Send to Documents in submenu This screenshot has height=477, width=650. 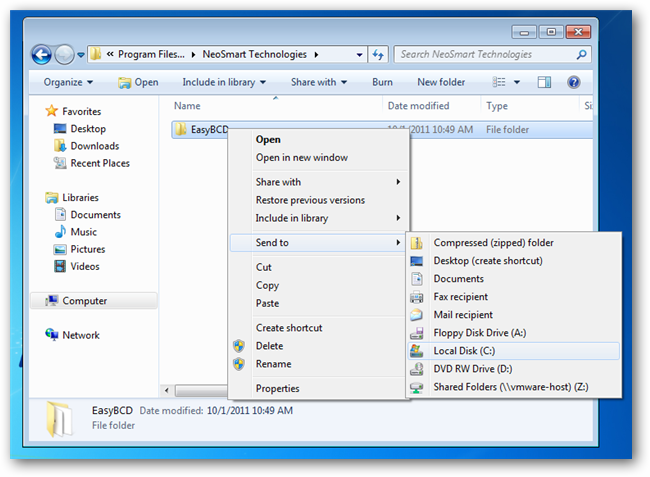514,279
